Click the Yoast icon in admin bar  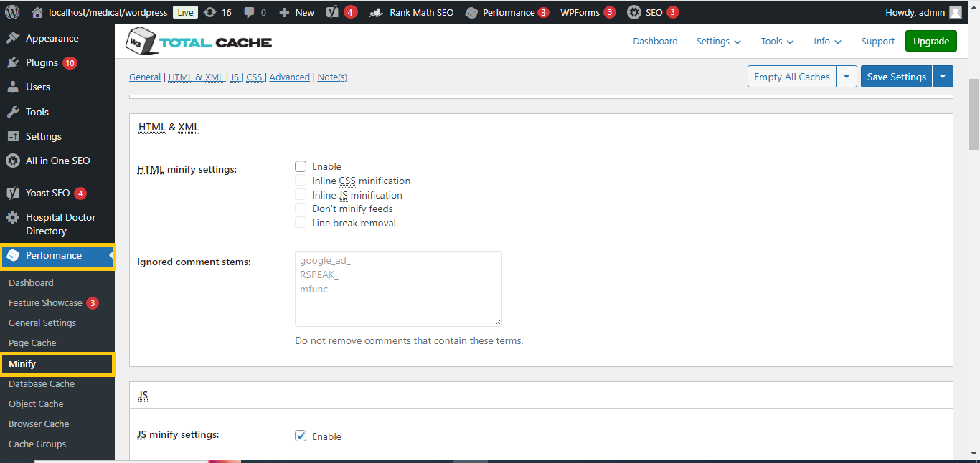point(332,12)
